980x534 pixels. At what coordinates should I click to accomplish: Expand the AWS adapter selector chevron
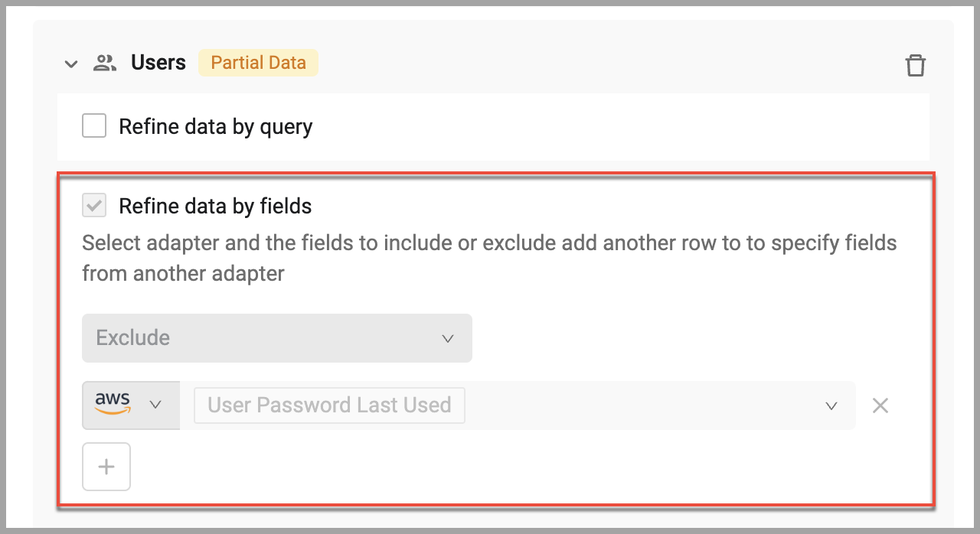point(155,405)
